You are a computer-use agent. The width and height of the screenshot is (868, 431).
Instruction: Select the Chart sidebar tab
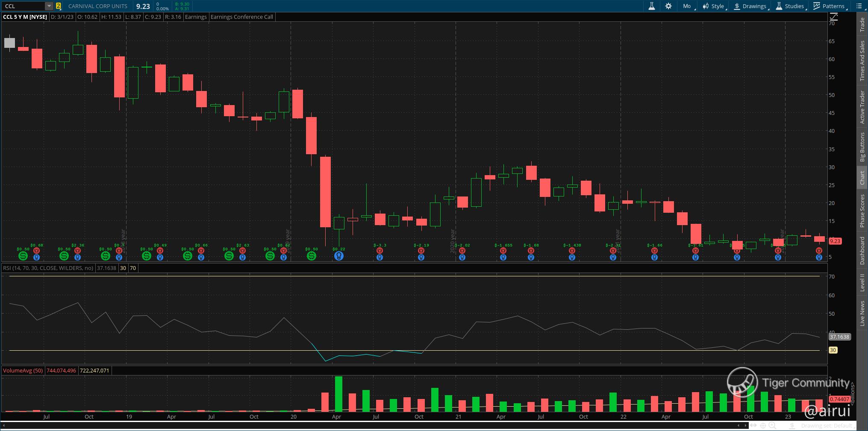click(x=862, y=178)
